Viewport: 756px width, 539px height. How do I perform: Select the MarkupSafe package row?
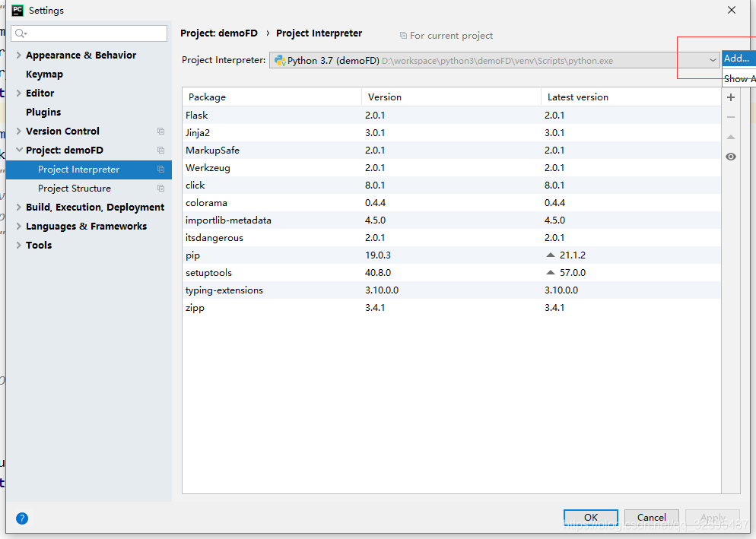[x=452, y=151]
